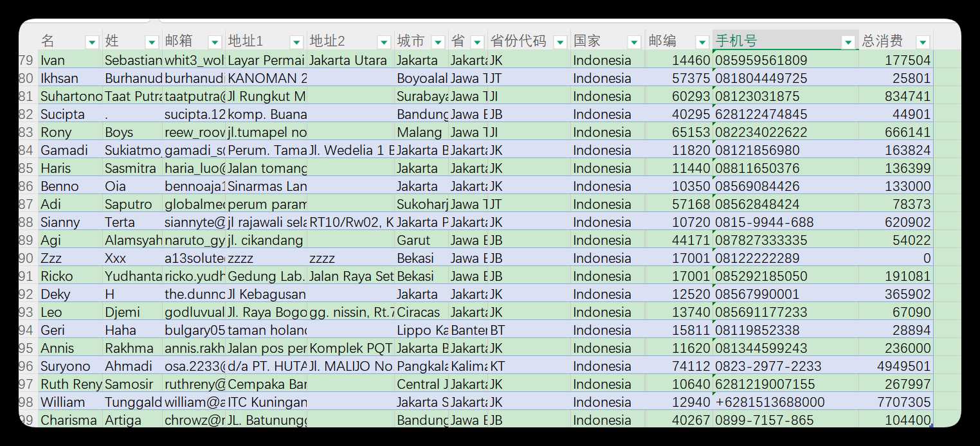Click postal code cell 74112

tap(678, 366)
